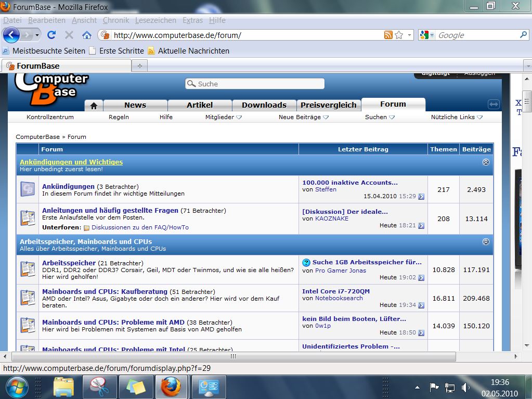Bookmark this page with the star icon

(x=399, y=35)
